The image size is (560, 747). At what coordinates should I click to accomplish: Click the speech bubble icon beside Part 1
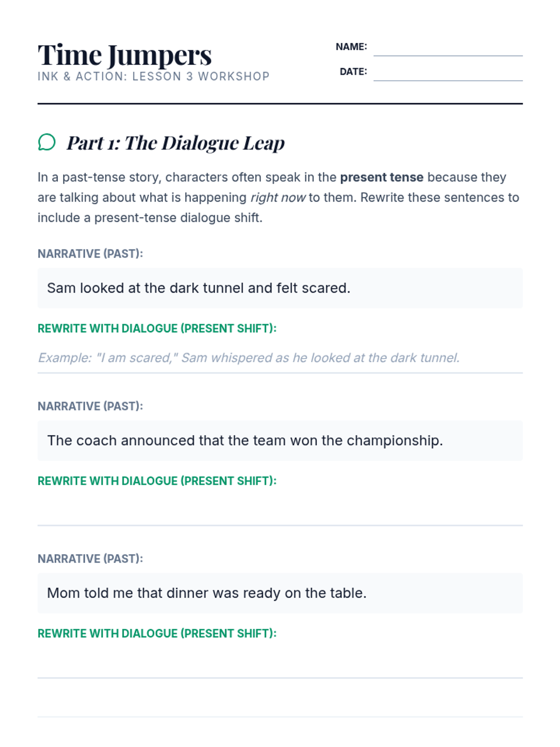47,142
